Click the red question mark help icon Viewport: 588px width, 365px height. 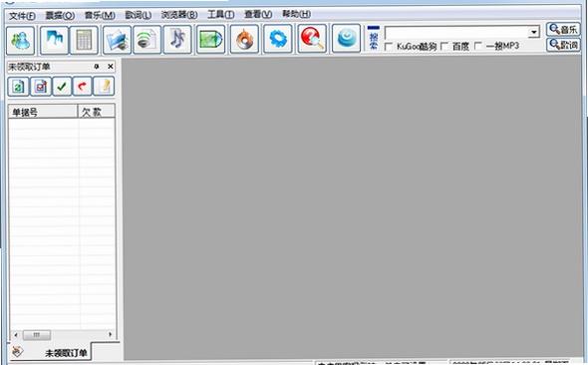point(312,39)
